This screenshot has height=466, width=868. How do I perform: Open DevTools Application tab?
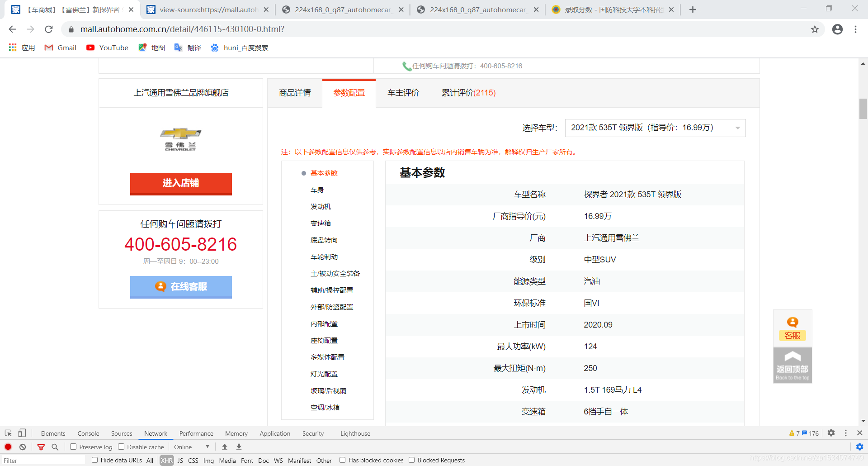pos(275,433)
